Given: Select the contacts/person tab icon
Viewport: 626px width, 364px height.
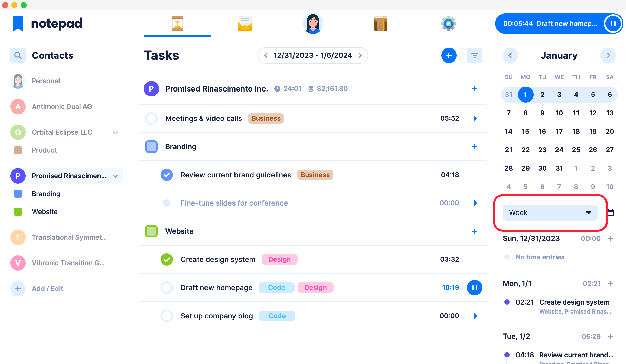Looking at the screenshot, I should tap(312, 23).
